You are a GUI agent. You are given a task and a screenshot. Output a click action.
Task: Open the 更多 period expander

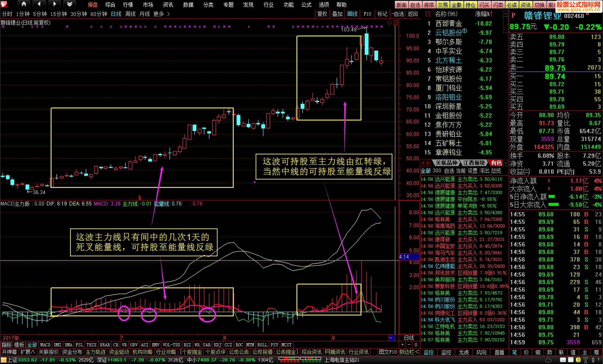[x=161, y=14]
